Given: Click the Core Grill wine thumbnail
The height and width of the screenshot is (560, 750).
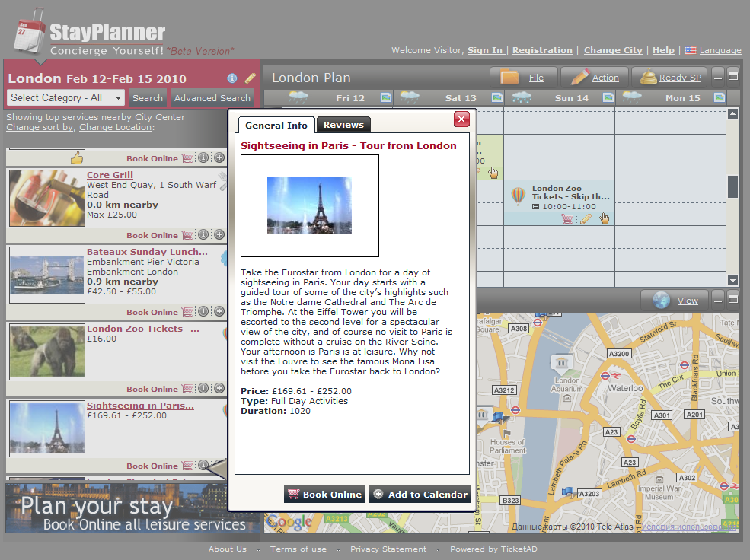Looking at the screenshot, I should click(x=47, y=198).
